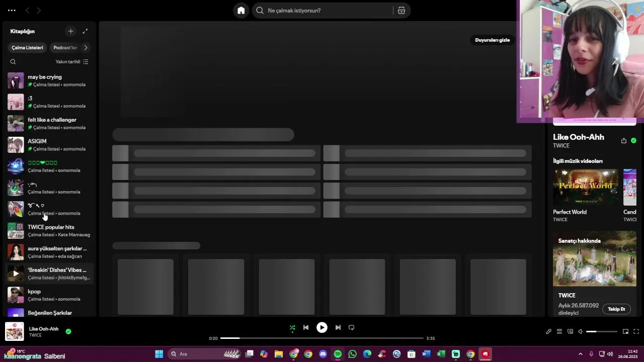
Task: Seek within the song progress bar
Action: coord(322,338)
